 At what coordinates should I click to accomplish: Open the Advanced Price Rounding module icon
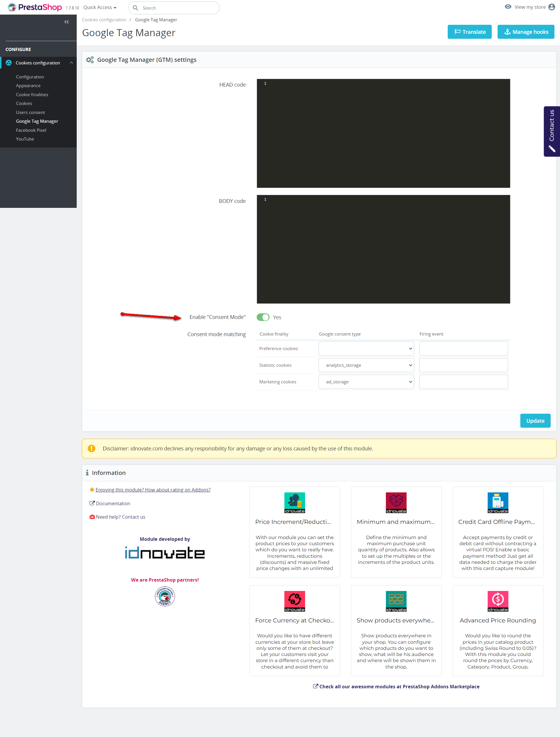(497, 601)
